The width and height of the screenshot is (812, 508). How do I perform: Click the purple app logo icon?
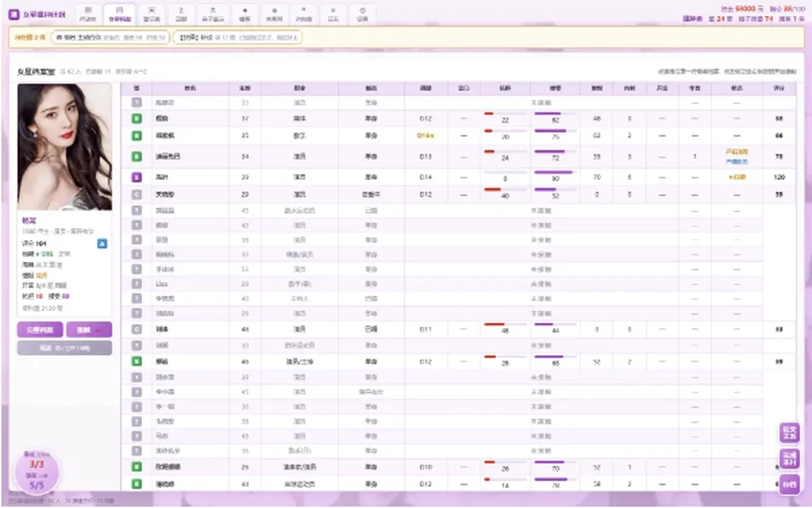coord(14,14)
